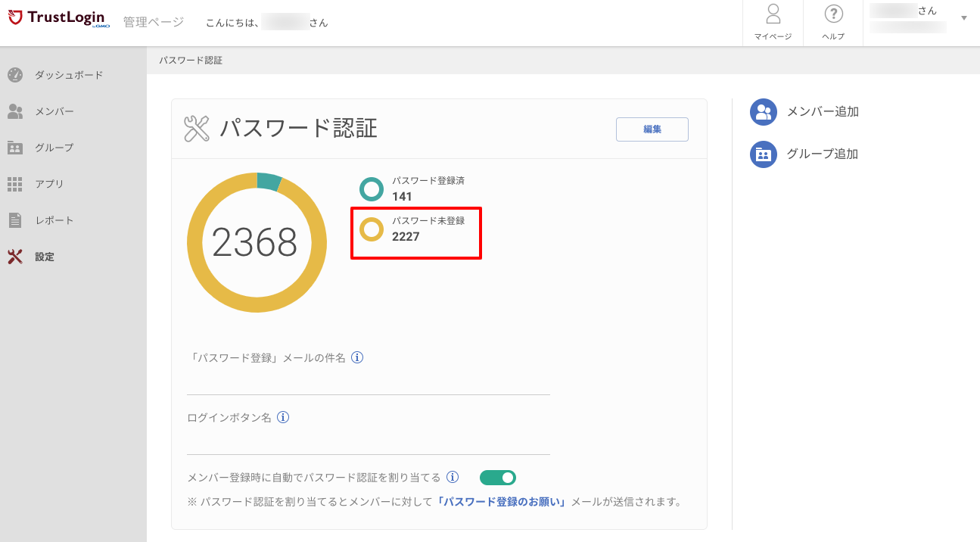Click the Members people icon in sidebar

tap(15, 111)
